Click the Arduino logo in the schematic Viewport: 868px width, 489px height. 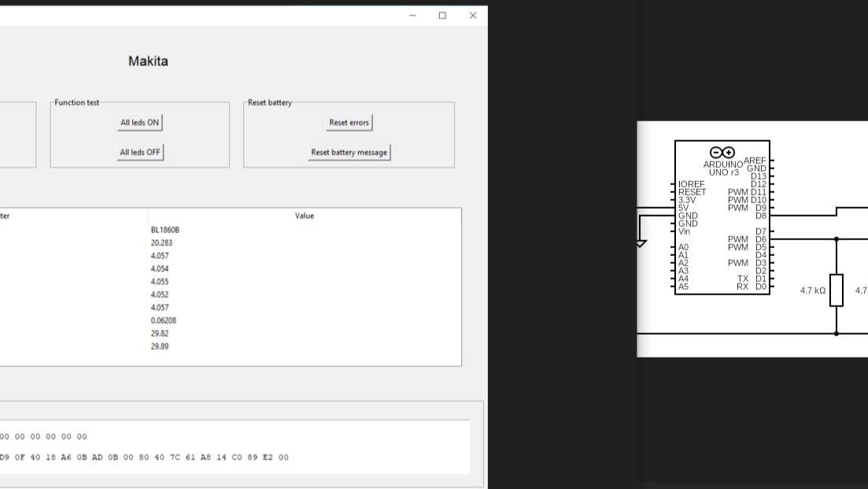[722, 152]
